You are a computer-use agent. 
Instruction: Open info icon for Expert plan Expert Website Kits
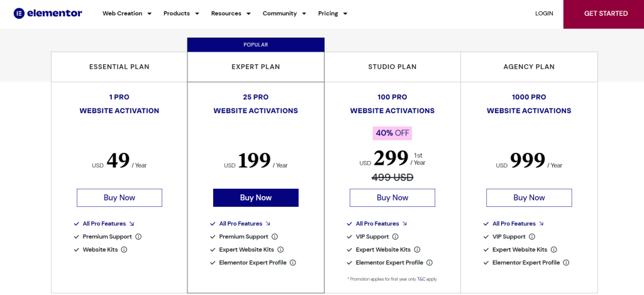coord(280,249)
